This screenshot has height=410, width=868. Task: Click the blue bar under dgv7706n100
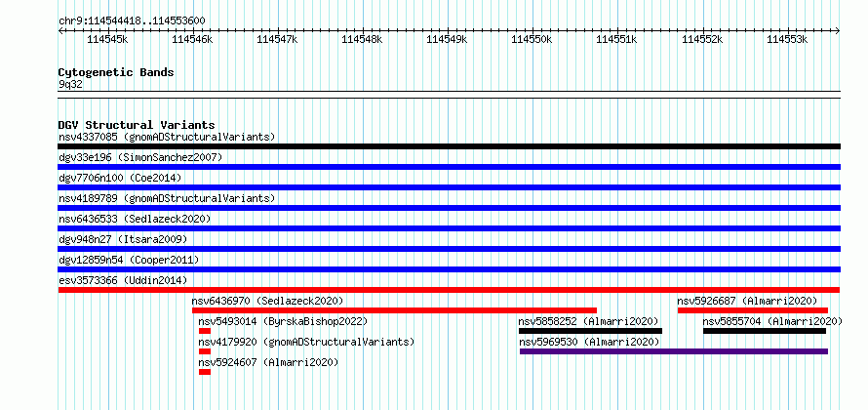click(449, 187)
